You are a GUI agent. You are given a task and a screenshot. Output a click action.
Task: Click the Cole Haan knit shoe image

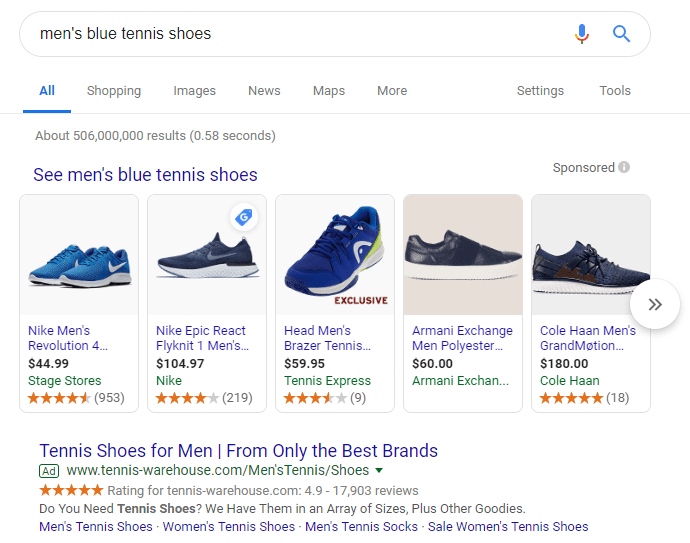(591, 255)
